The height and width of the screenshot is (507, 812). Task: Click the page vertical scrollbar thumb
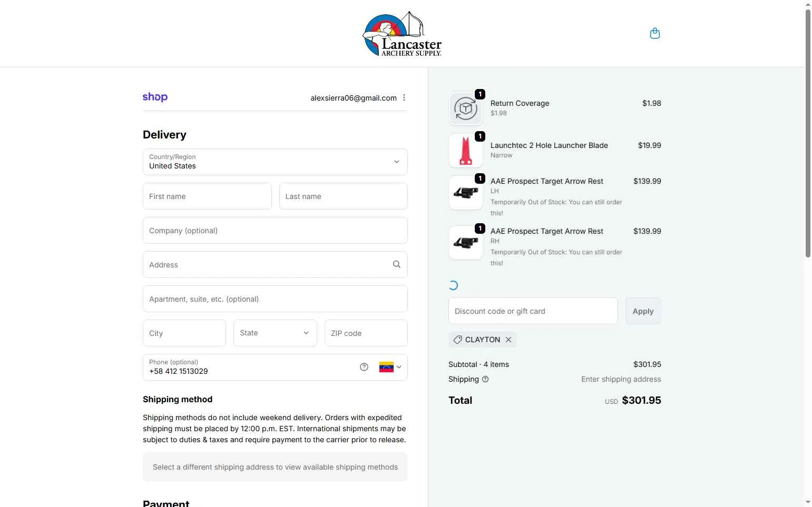coord(808,133)
